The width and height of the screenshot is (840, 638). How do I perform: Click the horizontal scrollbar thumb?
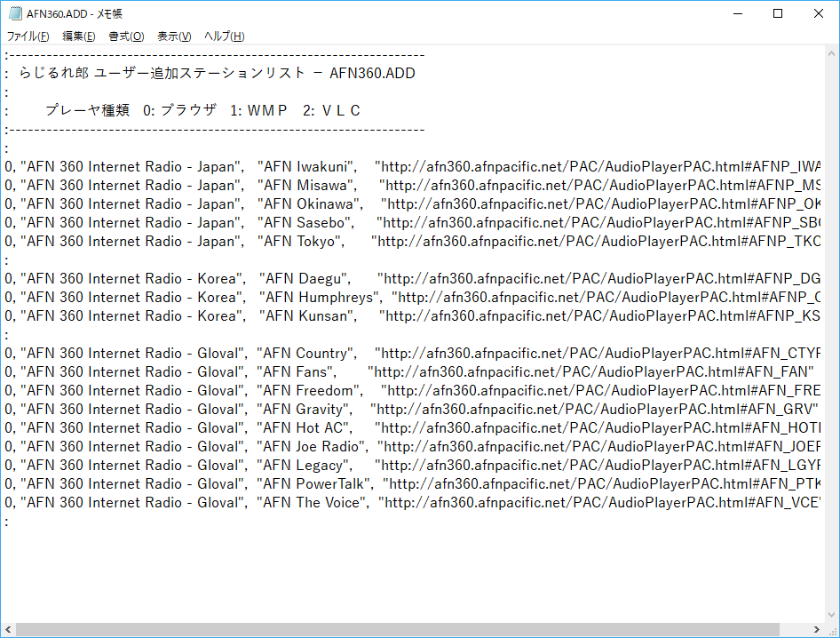pos(398,629)
